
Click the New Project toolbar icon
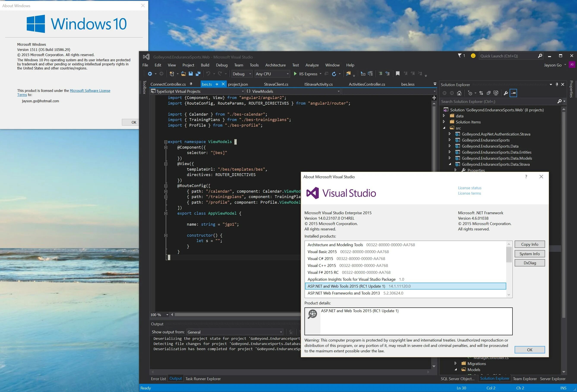(x=172, y=74)
